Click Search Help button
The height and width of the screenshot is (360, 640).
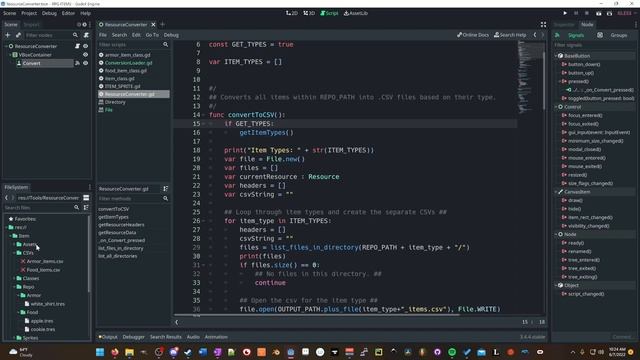pos(510,35)
